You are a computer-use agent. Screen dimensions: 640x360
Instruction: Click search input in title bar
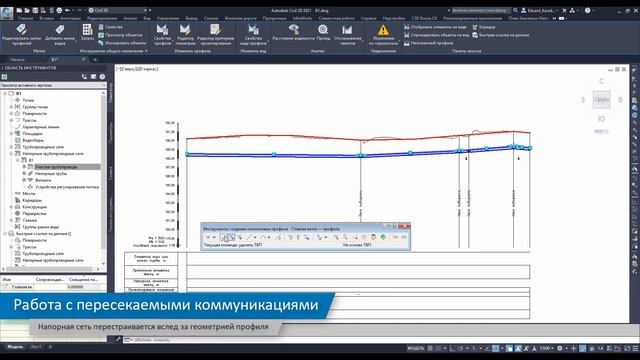tap(480, 10)
